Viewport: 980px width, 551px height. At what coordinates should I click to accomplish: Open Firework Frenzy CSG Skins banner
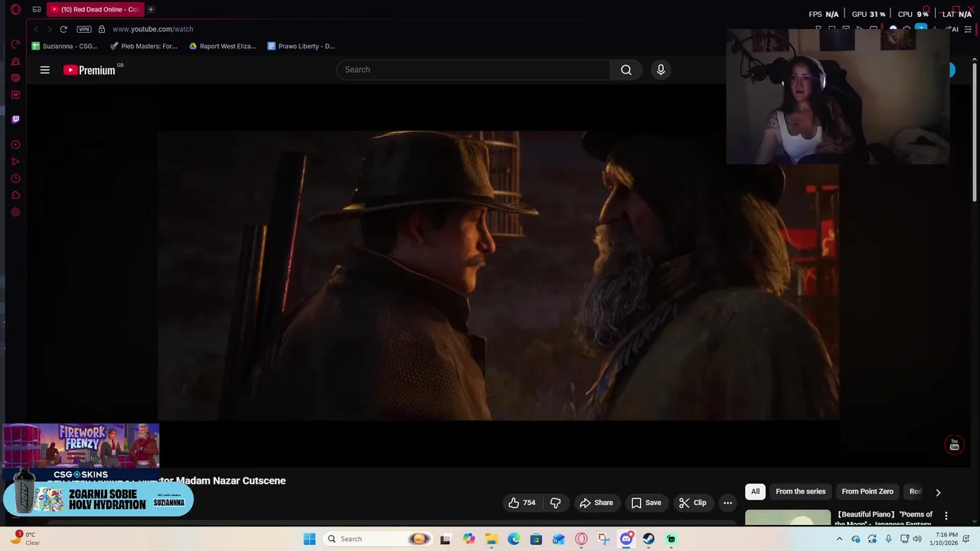coord(80,451)
